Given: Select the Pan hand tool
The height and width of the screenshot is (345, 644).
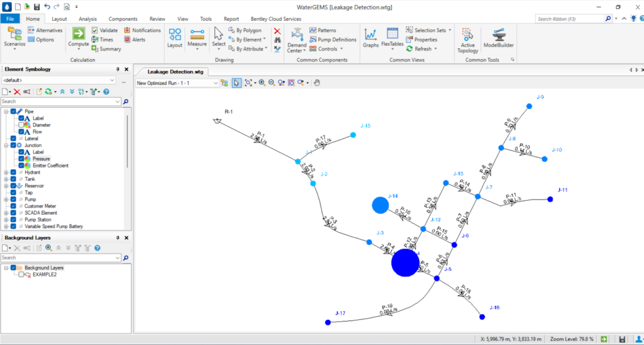Looking at the screenshot, I should 317,82.
